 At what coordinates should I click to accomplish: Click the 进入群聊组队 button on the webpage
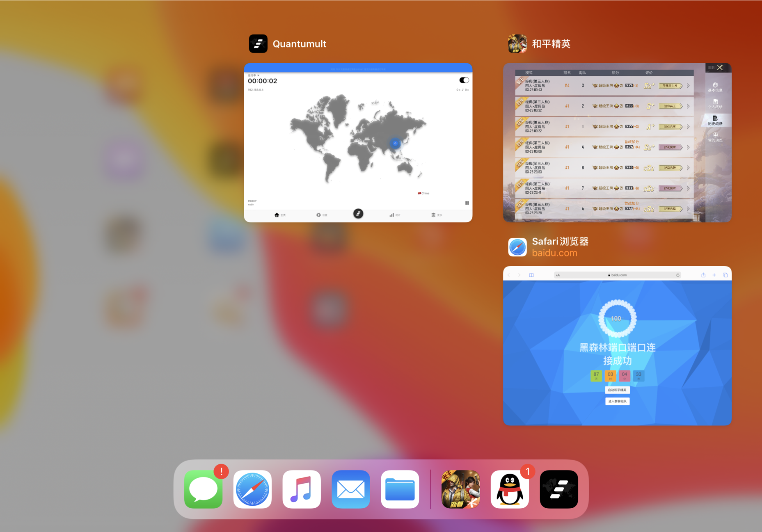click(x=617, y=401)
